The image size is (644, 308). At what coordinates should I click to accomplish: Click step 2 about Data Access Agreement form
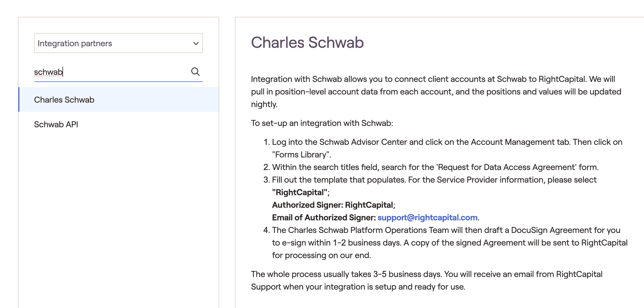(435, 167)
